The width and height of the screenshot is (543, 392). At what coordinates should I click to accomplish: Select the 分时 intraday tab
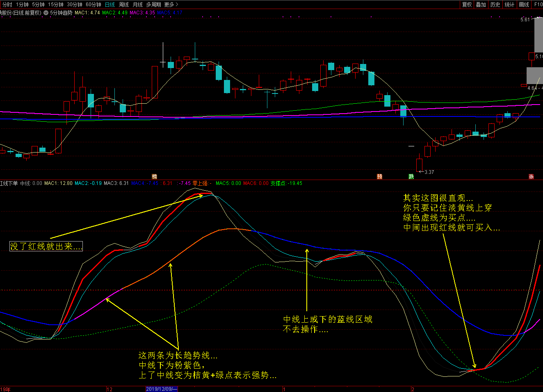(x=7, y=5)
